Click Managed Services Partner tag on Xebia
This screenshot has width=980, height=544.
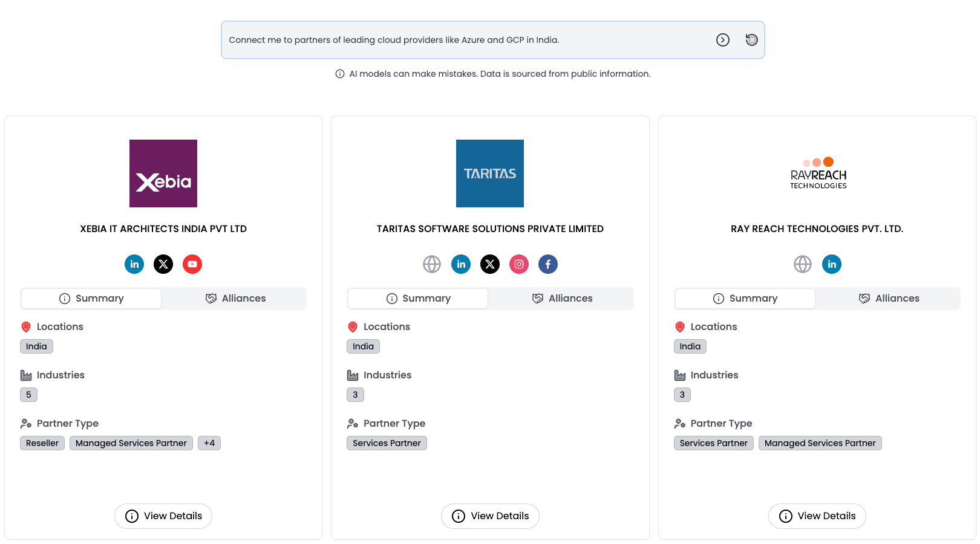(131, 443)
